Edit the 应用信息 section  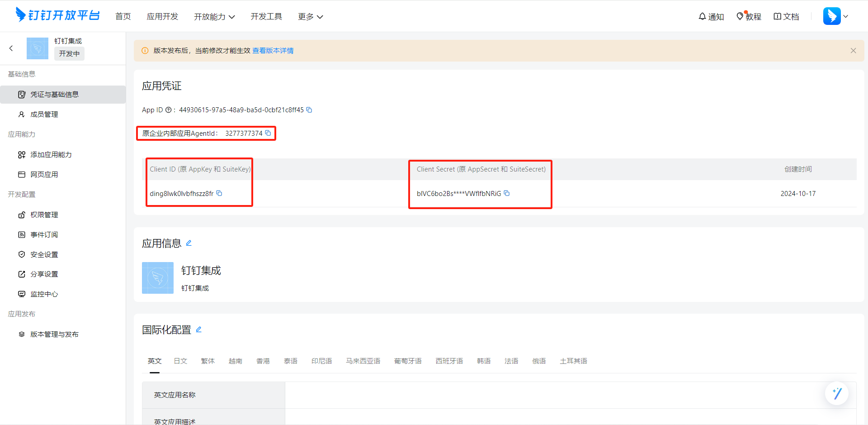pyautogui.click(x=189, y=243)
